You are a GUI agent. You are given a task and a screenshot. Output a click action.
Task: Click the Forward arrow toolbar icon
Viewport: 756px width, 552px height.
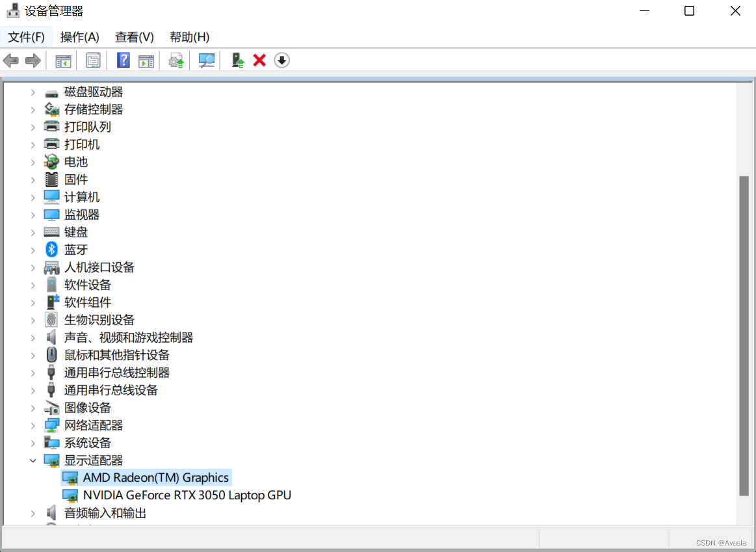click(x=33, y=60)
